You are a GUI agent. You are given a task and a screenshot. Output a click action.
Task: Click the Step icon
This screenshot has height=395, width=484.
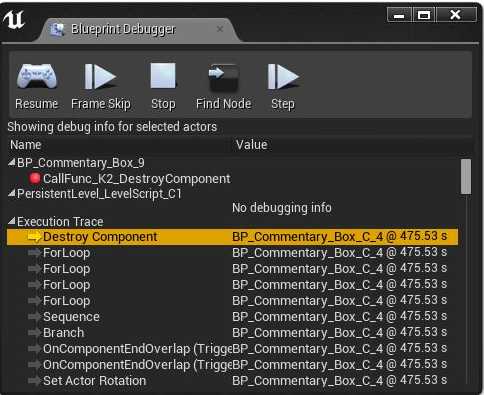pos(283,77)
